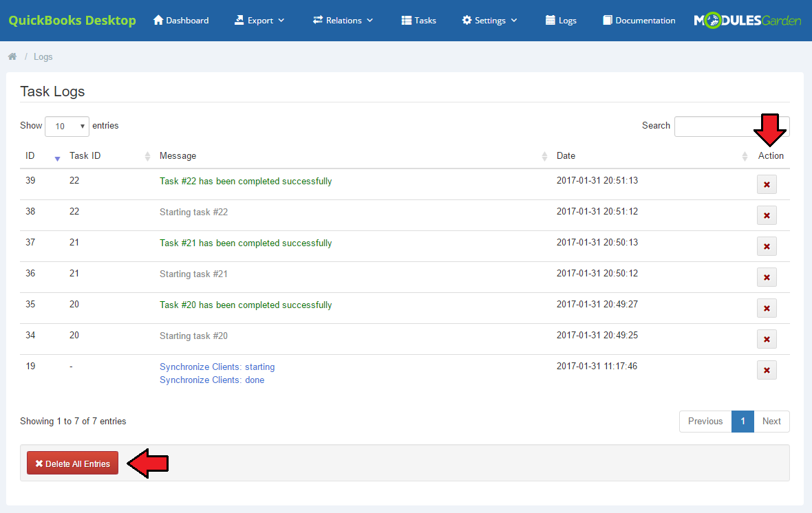Go to Logs in top navigation
This screenshot has width=812, height=513.
click(x=561, y=20)
